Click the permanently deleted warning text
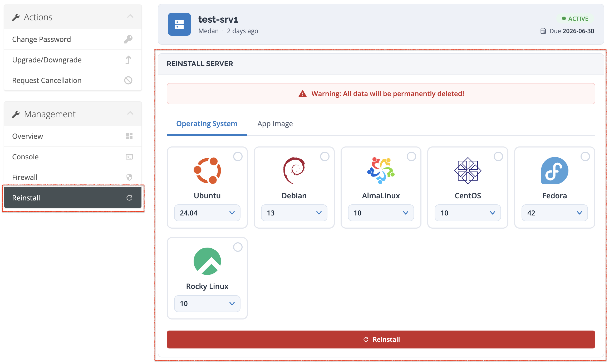The height and width of the screenshot is (364, 609). [388, 94]
